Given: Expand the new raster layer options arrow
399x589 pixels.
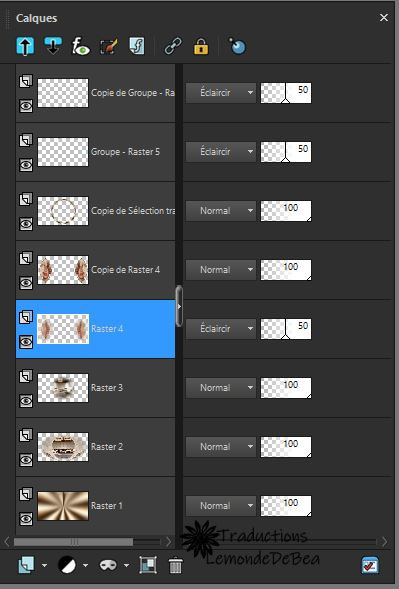Looking at the screenshot, I should click(44, 565).
